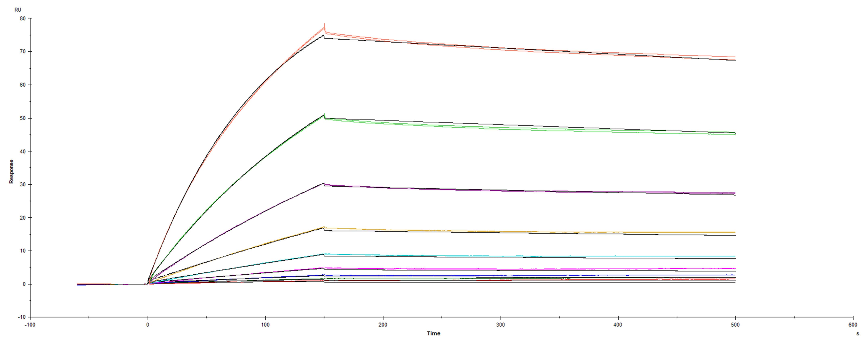The height and width of the screenshot is (343, 868).
Task: Click the Response axis title
Action: pos(12,171)
